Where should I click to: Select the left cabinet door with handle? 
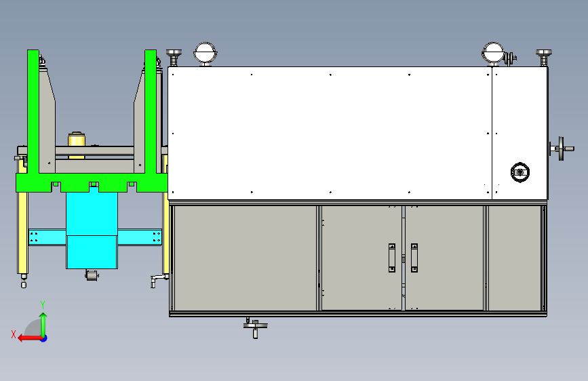pos(361,258)
